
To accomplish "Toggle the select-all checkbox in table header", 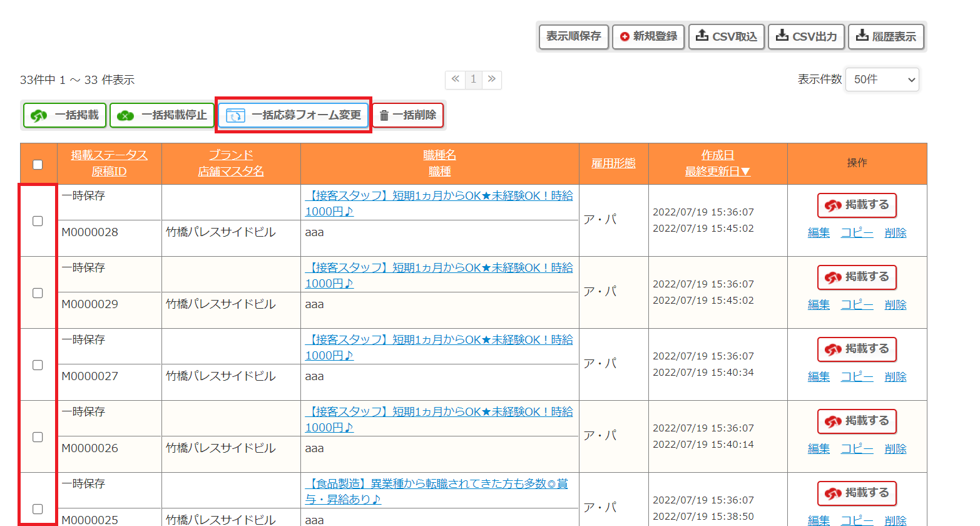I will [38, 164].
